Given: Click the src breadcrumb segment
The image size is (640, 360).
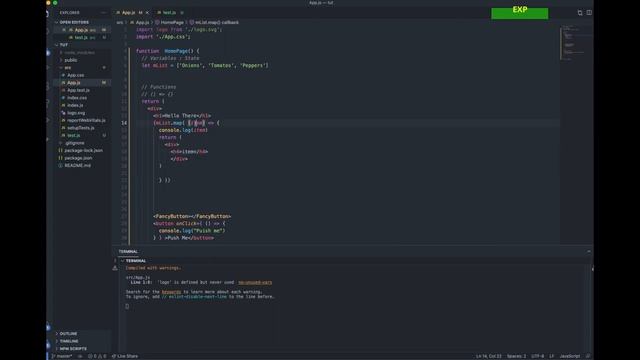Looking at the screenshot, I should tap(120, 22).
